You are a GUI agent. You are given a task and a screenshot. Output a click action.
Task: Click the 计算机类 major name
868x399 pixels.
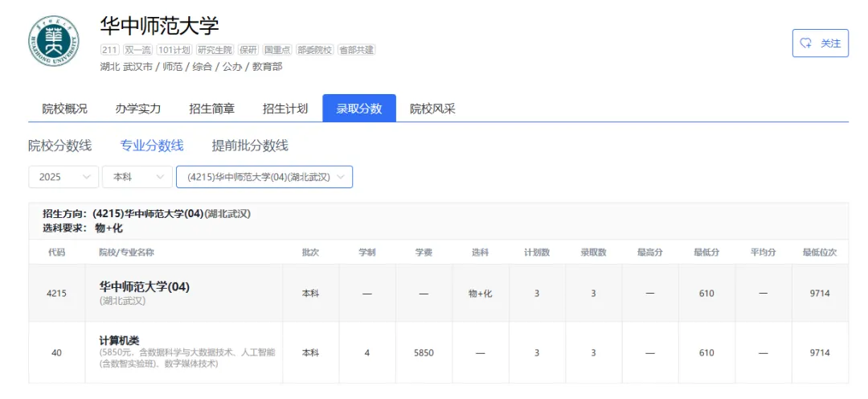tap(118, 340)
